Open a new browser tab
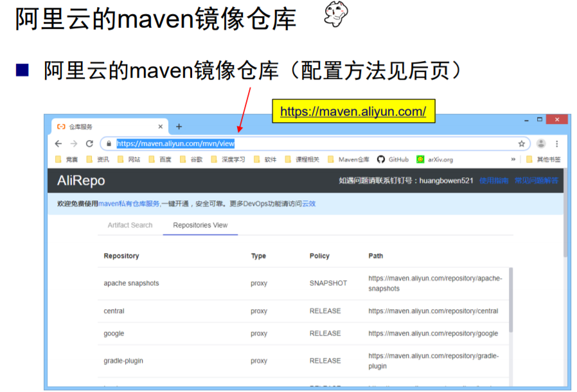Image resolution: width=577 pixels, height=392 pixels. (x=179, y=126)
